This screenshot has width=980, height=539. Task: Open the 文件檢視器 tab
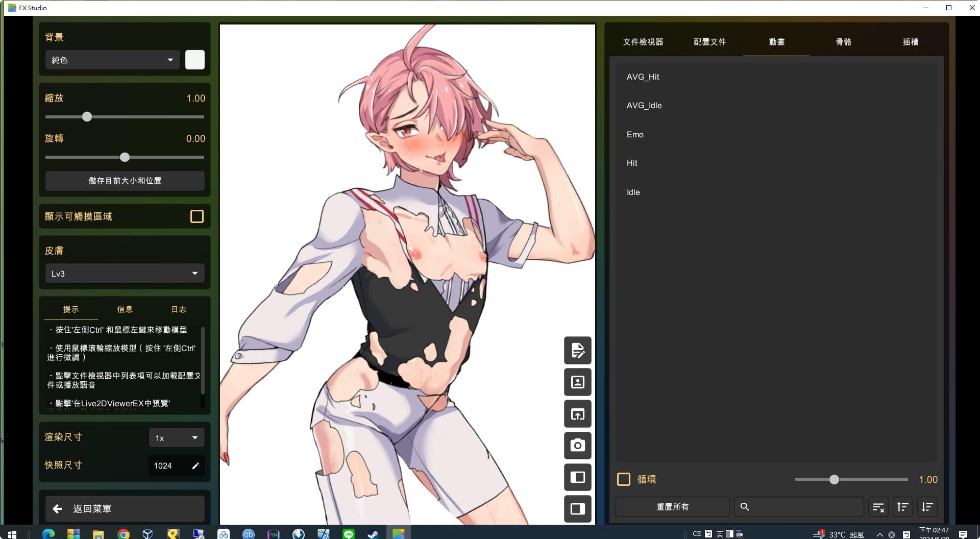click(643, 42)
